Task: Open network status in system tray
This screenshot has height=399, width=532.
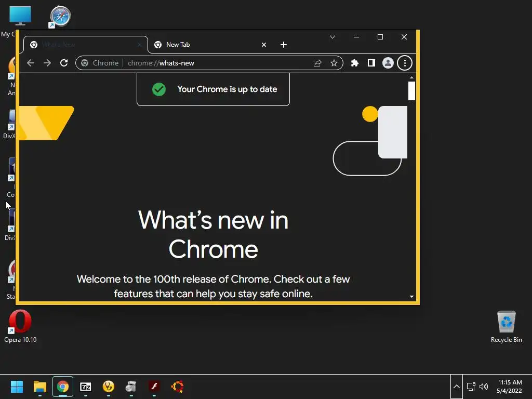Action: click(x=471, y=387)
